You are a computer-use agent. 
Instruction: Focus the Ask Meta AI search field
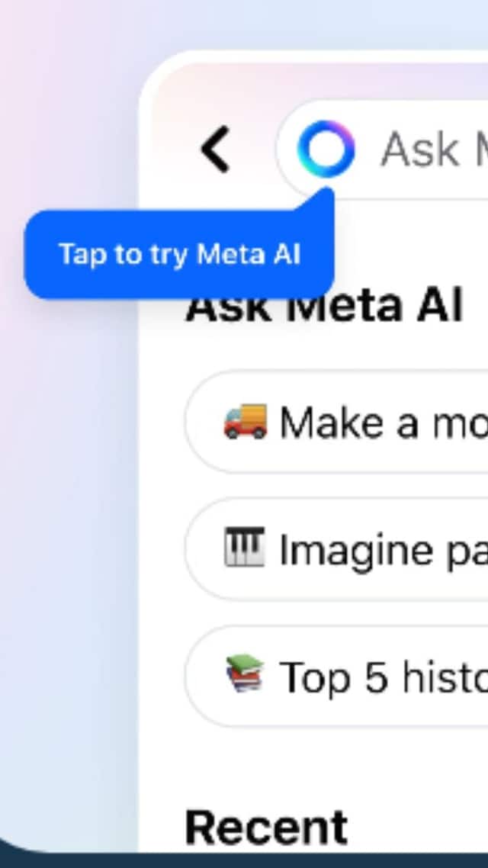point(382,149)
